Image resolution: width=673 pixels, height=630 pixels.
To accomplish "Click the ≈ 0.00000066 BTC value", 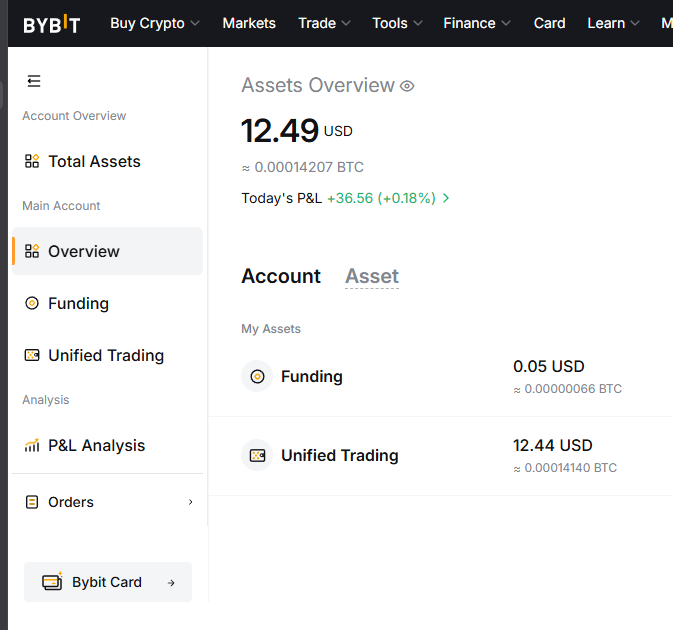I will [x=567, y=389].
